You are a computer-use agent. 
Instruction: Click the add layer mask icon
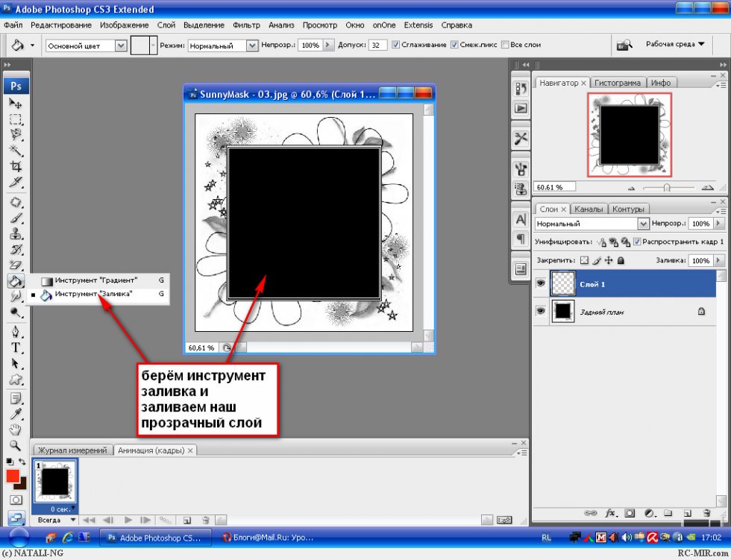click(x=630, y=513)
